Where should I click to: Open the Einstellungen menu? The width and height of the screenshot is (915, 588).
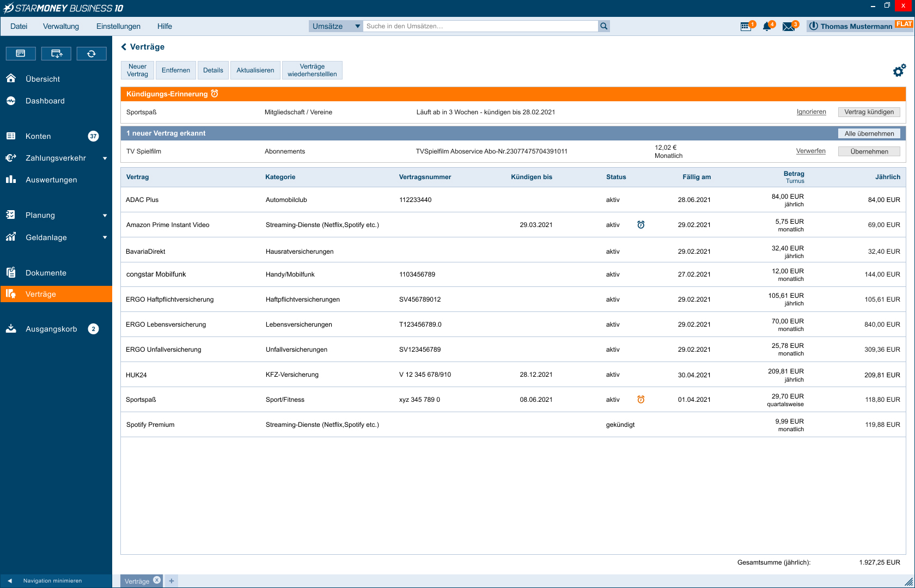pos(118,26)
